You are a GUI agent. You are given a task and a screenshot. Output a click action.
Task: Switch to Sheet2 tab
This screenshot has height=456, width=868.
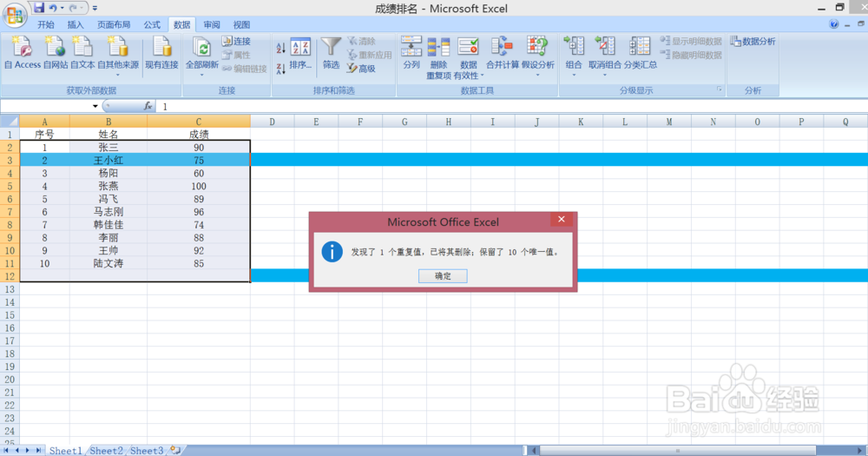tap(106, 451)
